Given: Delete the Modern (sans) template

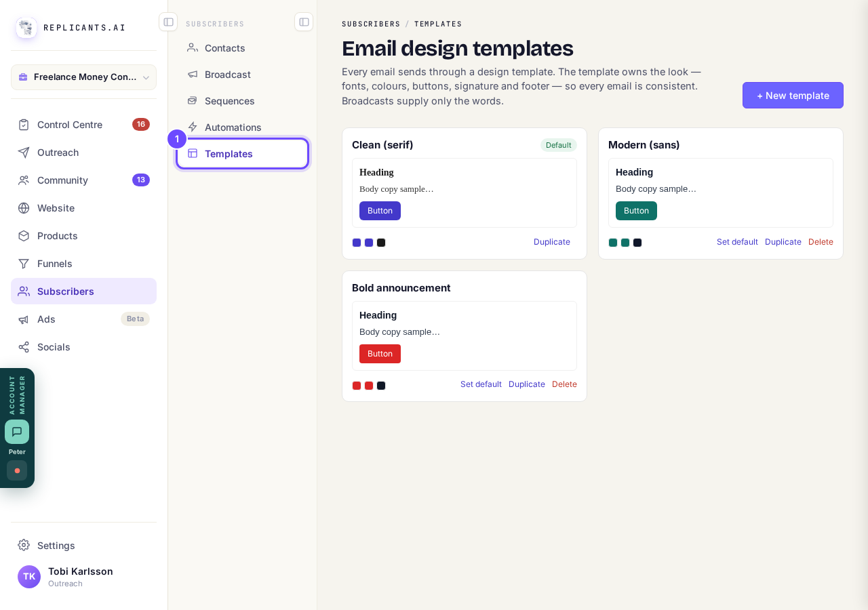Looking at the screenshot, I should [821, 242].
